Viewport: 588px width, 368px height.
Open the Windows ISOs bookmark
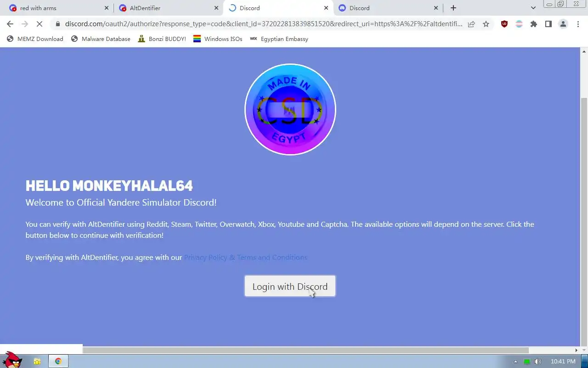218,39
